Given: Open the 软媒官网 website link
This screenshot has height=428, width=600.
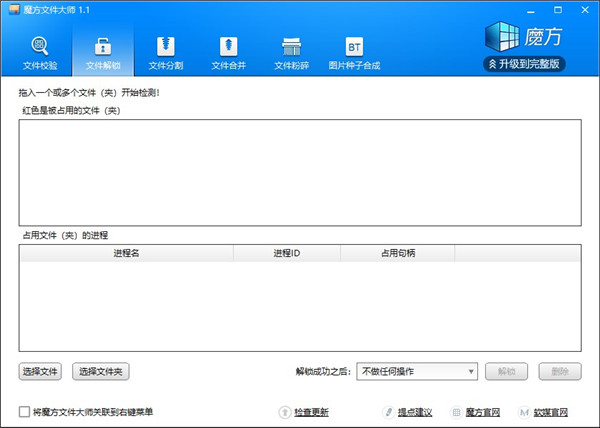Looking at the screenshot, I should (x=550, y=412).
